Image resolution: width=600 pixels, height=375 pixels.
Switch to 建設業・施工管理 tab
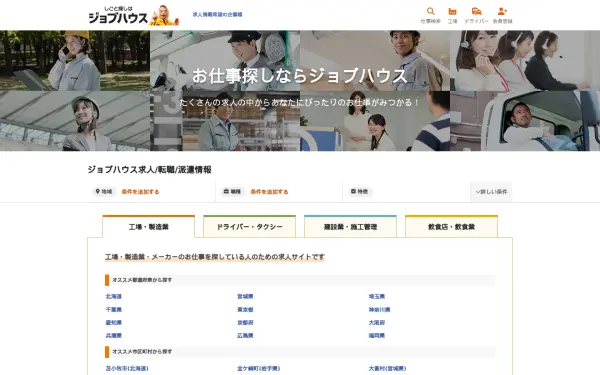(351, 227)
